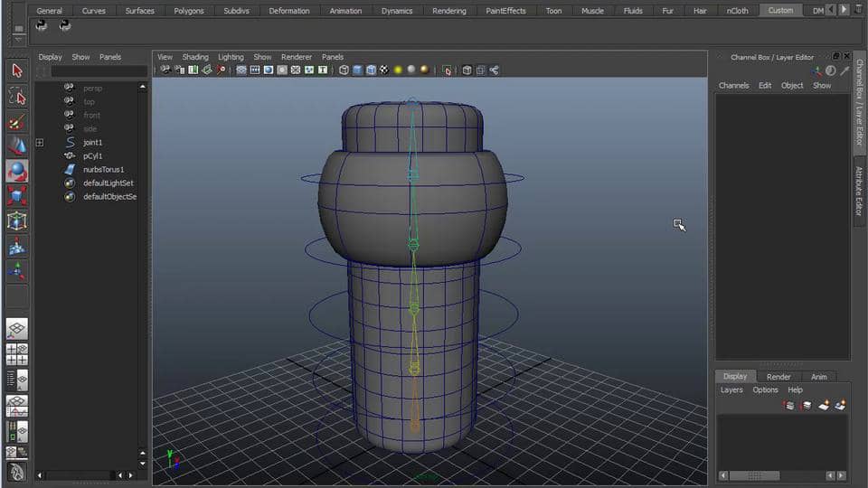The image size is (868, 488).
Task: Expand the joint1 node in outliner
Action: tap(40, 143)
